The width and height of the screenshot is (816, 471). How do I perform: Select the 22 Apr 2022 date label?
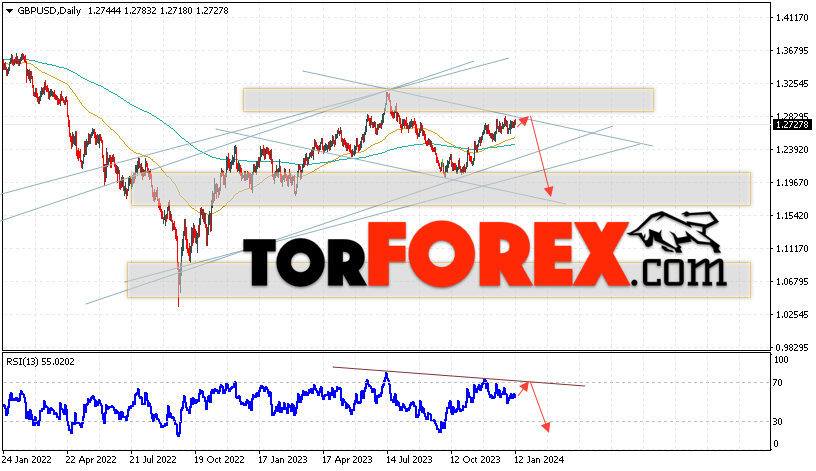(91, 460)
